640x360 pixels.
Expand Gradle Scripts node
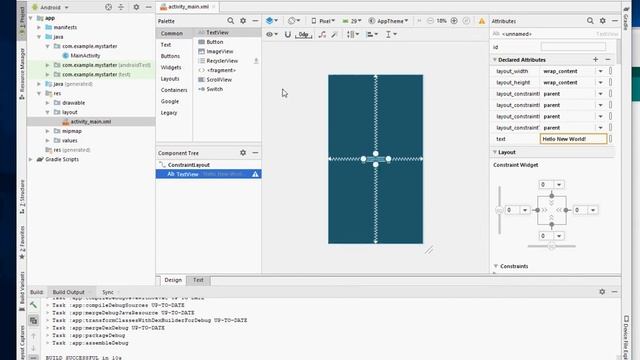[31, 160]
